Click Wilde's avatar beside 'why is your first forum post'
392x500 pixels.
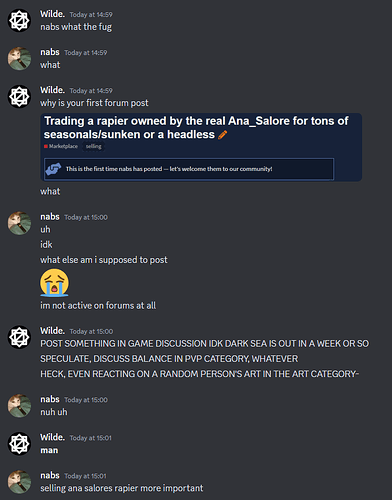pos(19,96)
